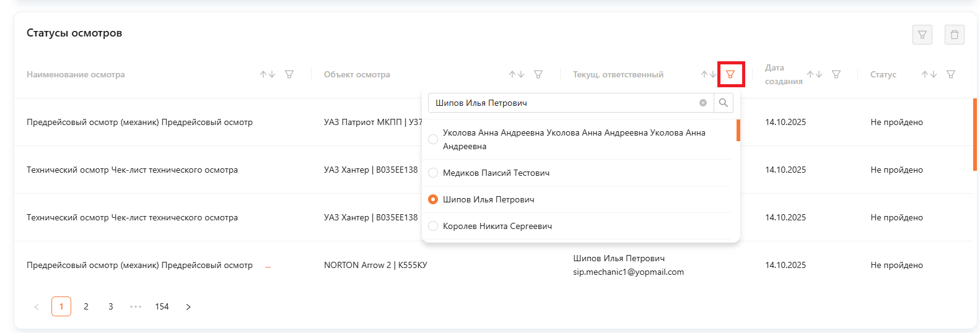Screen dimensions: 980x333
Task: Click the search magnifier button
Action: click(724, 103)
